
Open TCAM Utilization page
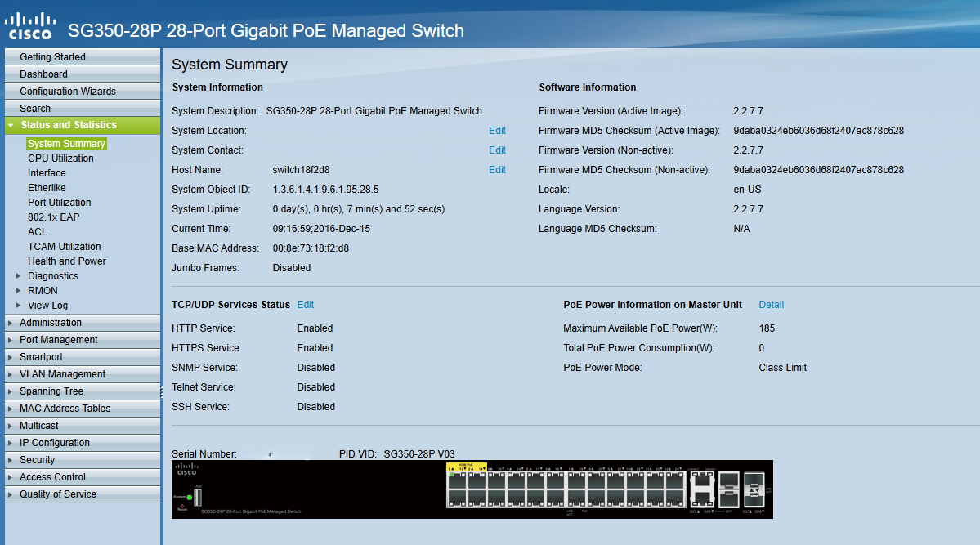65,246
